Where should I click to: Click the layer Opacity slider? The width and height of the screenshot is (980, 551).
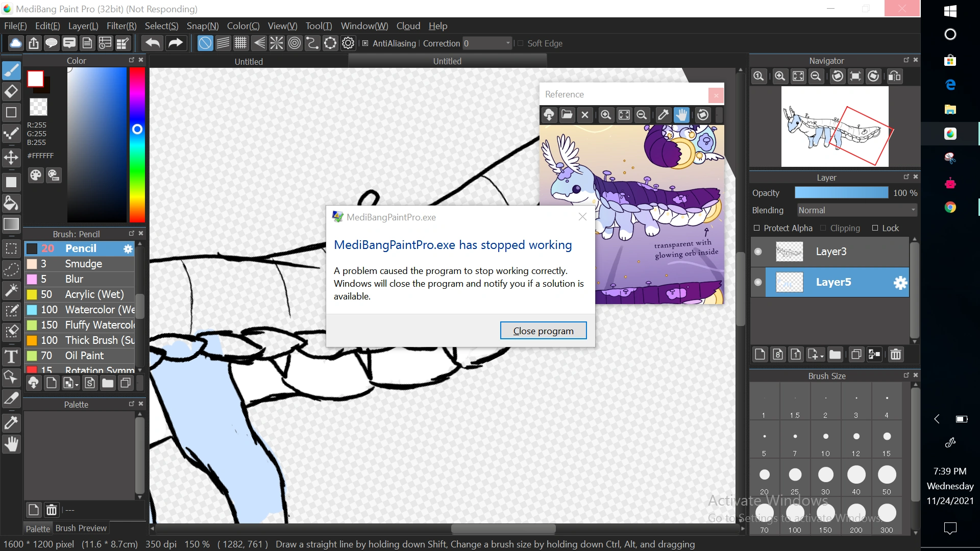pyautogui.click(x=841, y=193)
